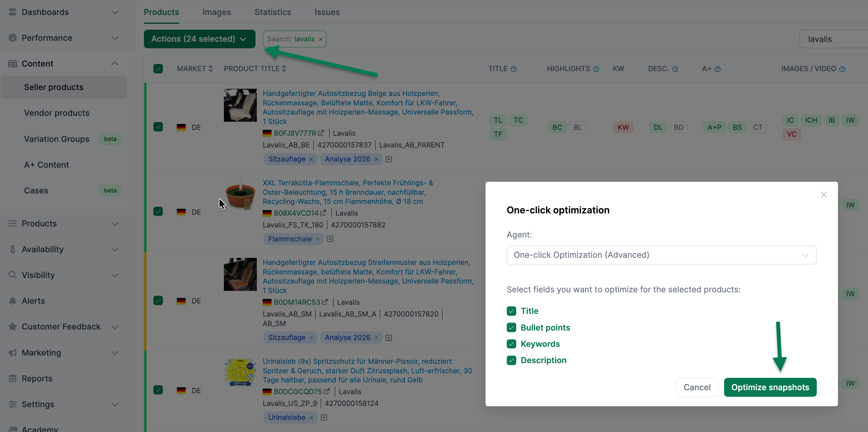Click the HIGHLIGHTS column info icon

tap(596, 69)
